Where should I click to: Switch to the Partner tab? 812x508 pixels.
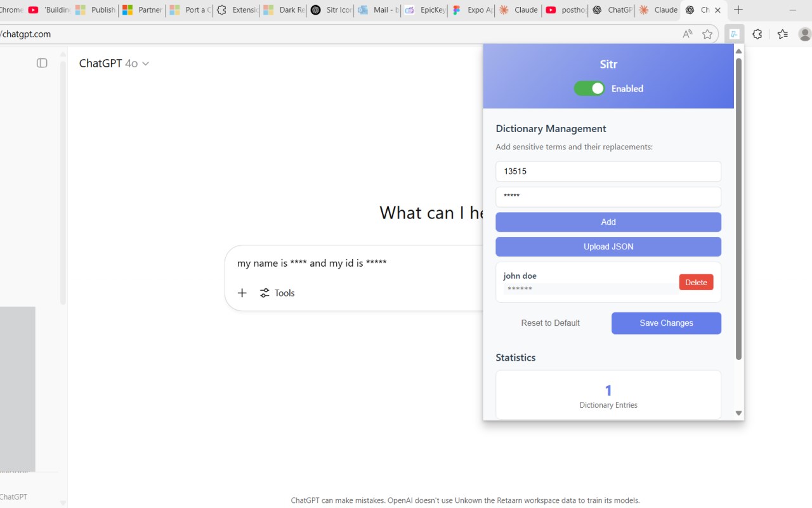click(142, 10)
